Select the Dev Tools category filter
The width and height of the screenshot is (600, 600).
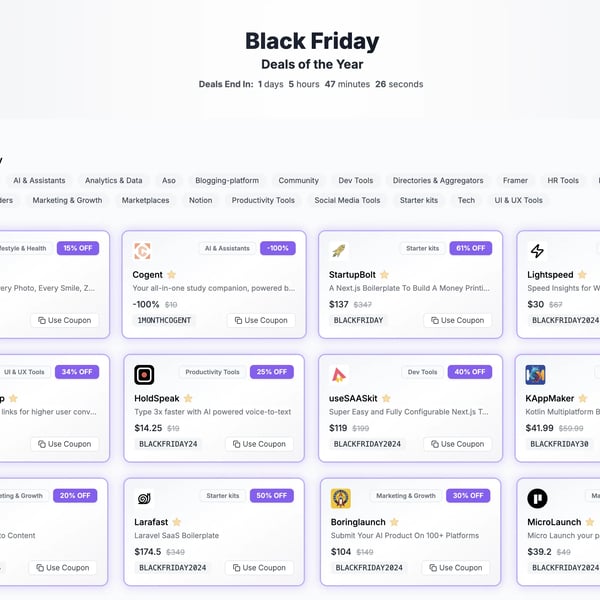[355, 180]
